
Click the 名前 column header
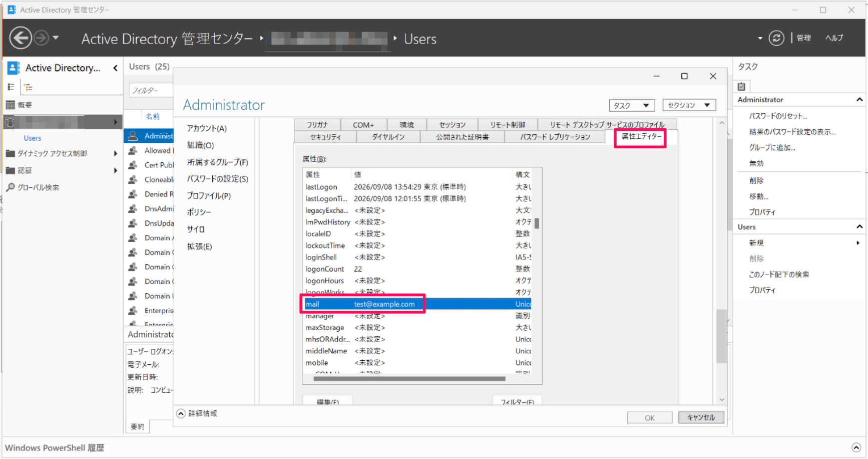152,116
